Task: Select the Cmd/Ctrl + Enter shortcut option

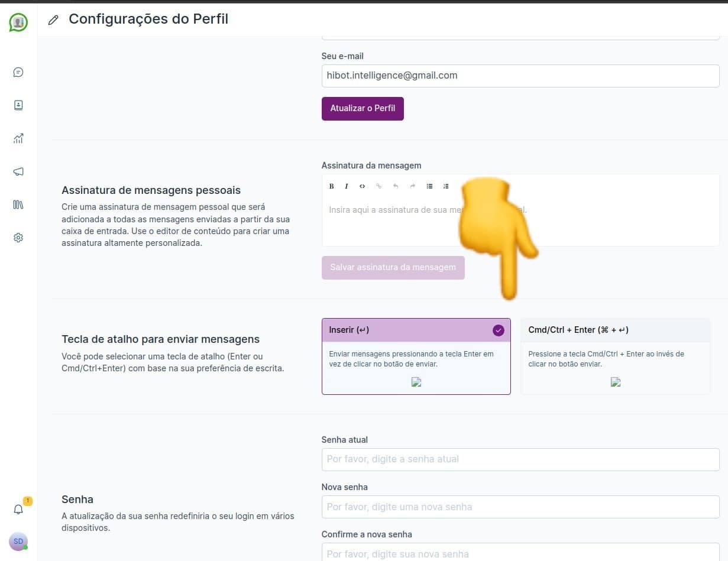Action: (x=615, y=356)
